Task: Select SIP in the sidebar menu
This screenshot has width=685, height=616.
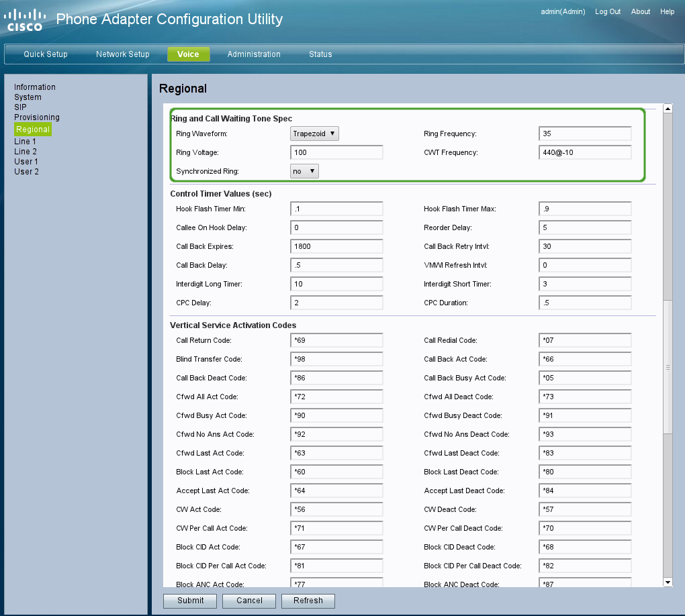Action: (21, 107)
